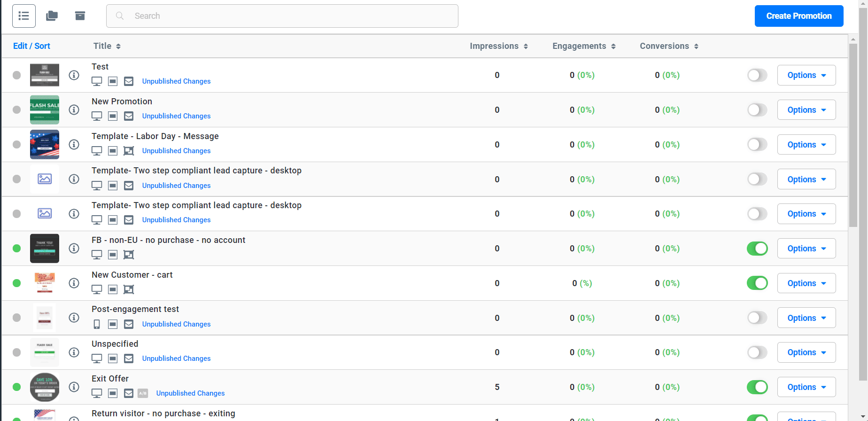Click info icon for Test promotion
Image resolution: width=868 pixels, height=421 pixels.
tap(74, 75)
